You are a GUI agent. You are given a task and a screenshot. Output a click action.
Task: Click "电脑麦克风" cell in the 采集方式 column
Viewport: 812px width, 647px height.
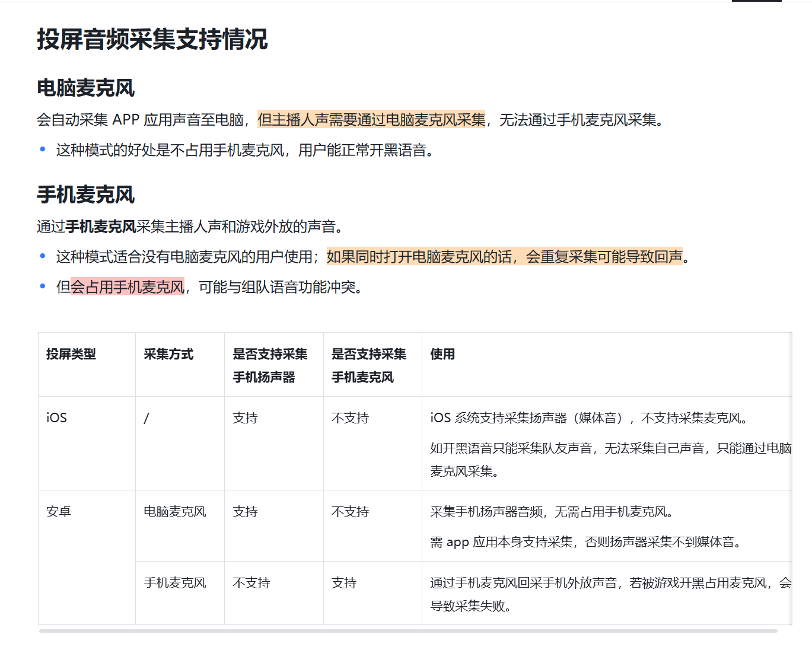click(175, 511)
